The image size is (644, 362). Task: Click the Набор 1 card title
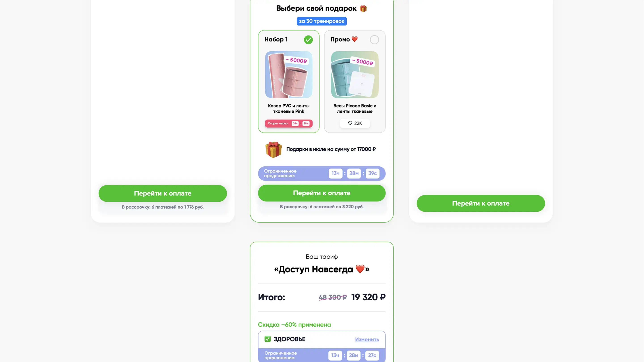point(276,39)
